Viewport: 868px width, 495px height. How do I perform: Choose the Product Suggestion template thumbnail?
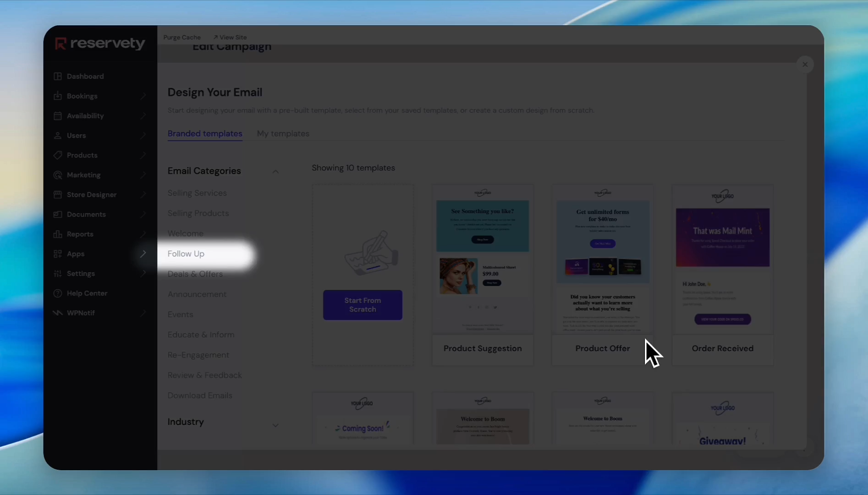pos(483,259)
